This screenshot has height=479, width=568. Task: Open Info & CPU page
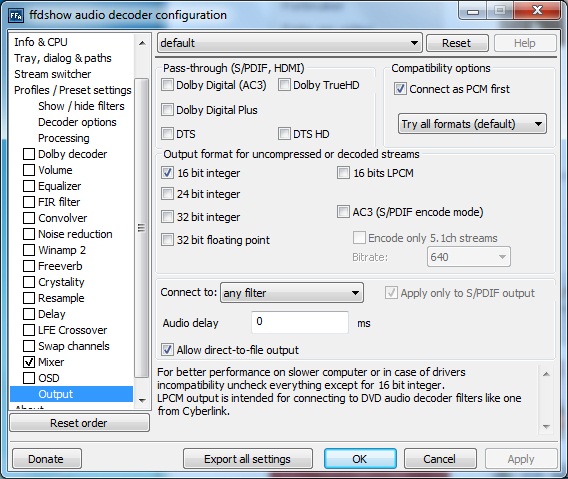coord(41,42)
